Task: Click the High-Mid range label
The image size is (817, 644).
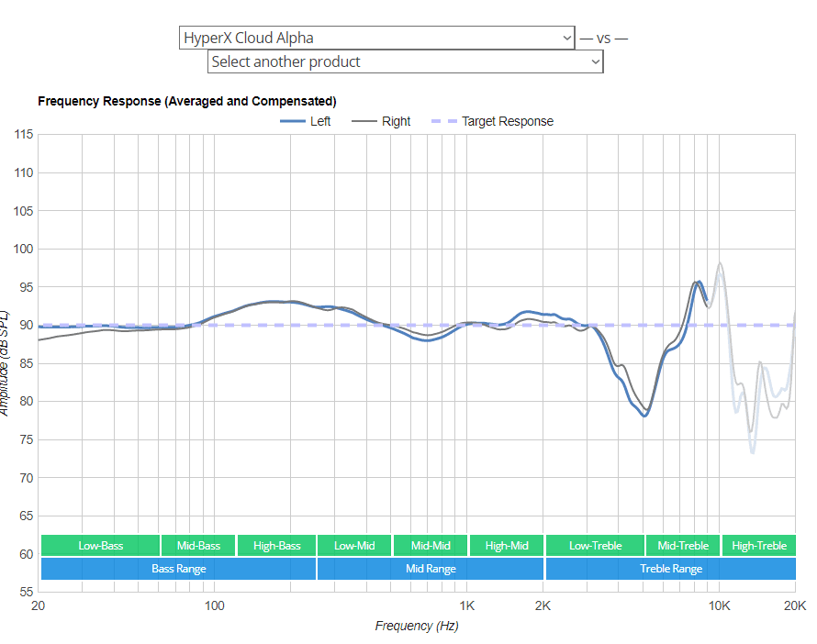Action: coord(507,546)
